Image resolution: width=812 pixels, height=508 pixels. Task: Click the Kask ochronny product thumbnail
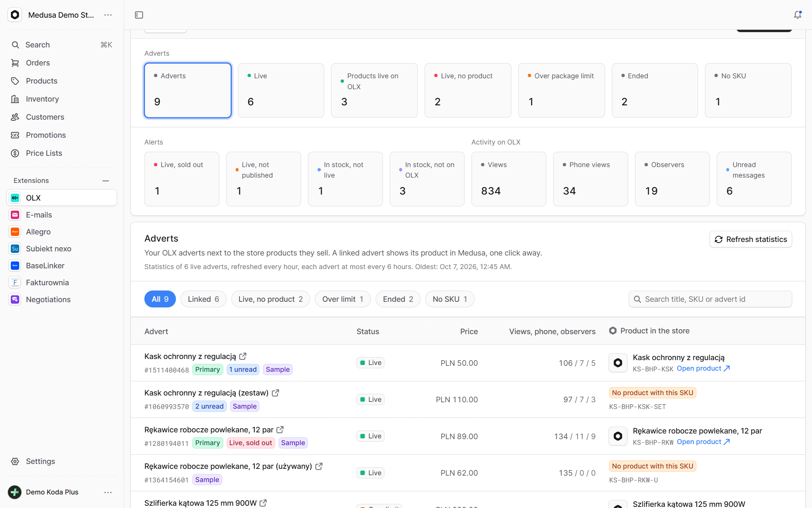(x=618, y=363)
